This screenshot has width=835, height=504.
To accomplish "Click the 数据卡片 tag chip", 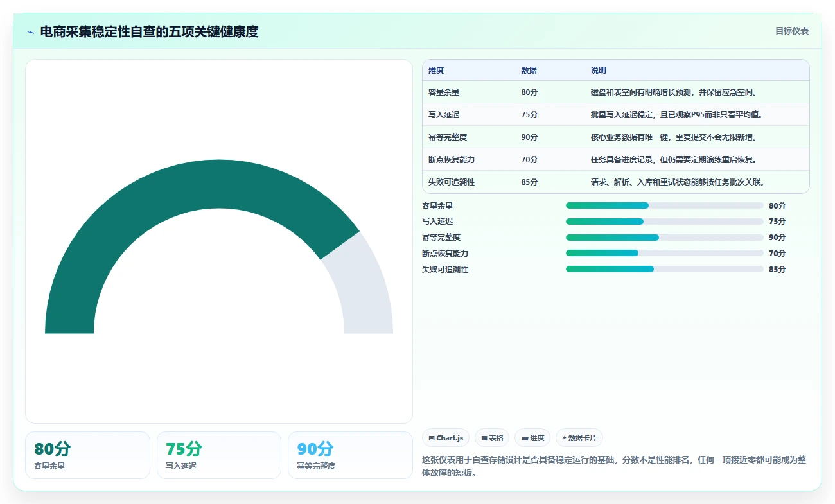I will click(x=579, y=438).
